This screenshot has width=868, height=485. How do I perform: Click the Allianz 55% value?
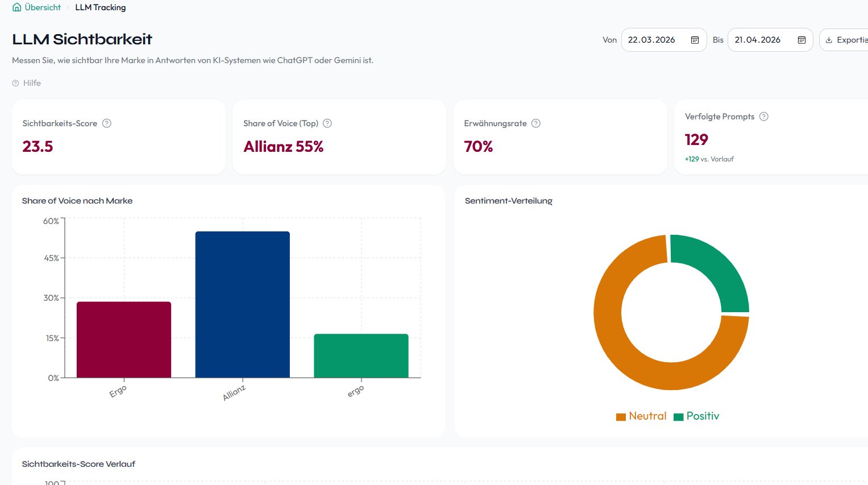284,147
